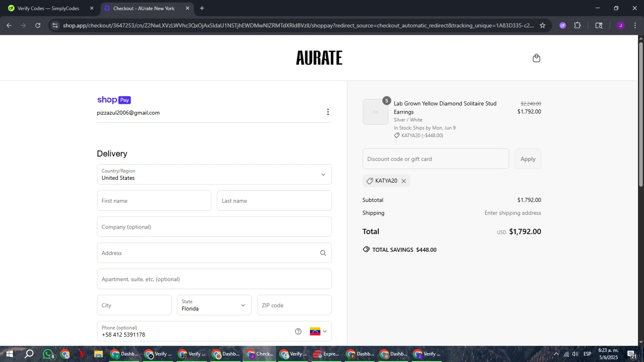Open the Chrome three-dot menu
Image resolution: width=644 pixels, height=362 pixels.
(635, 25)
